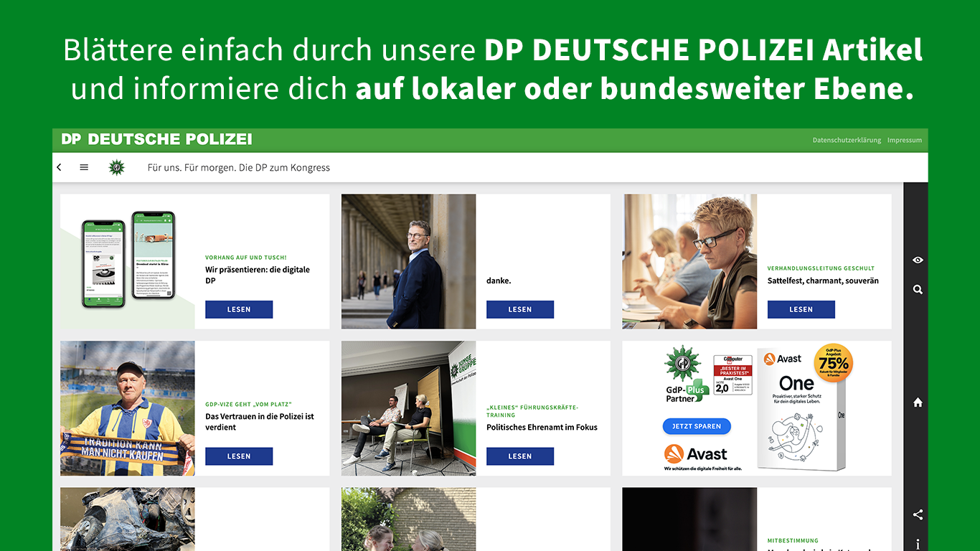The height and width of the screenshot is (551, 980).
Task: Click the back arrow icon
Action: pos(59,167)
